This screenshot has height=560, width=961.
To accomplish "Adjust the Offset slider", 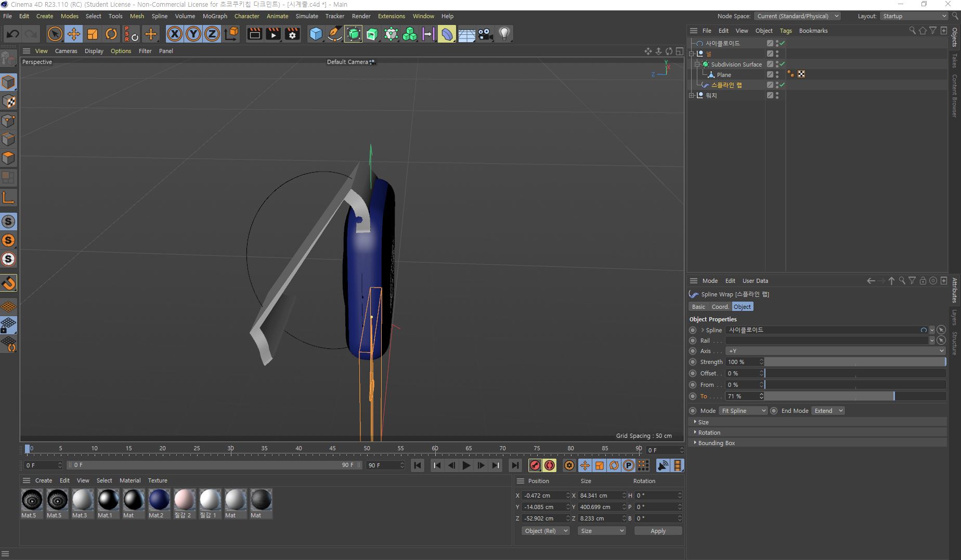I will pos(855,373).
